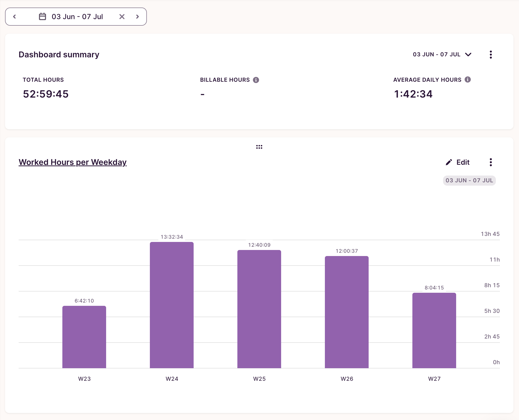The height and width of the screenshot is (420, 519).
Task: Click the Edit pencil button
Action: tap(457, 162)
